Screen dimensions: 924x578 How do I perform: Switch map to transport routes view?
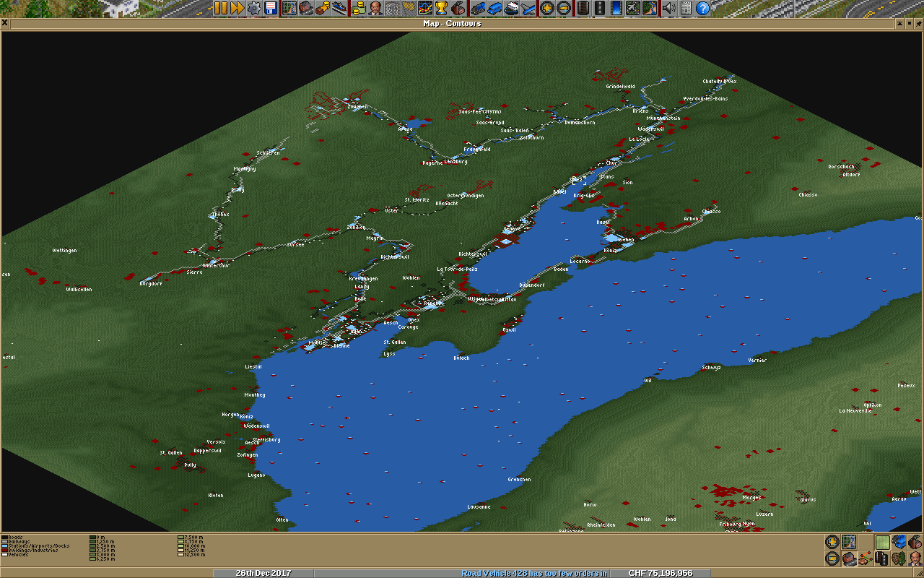(882, 558)
